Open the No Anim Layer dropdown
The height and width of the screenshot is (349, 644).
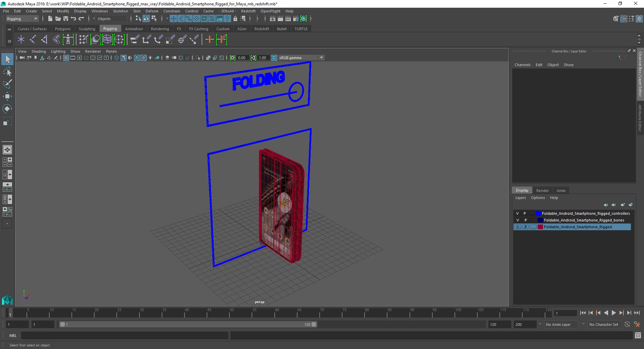point(561,325)
